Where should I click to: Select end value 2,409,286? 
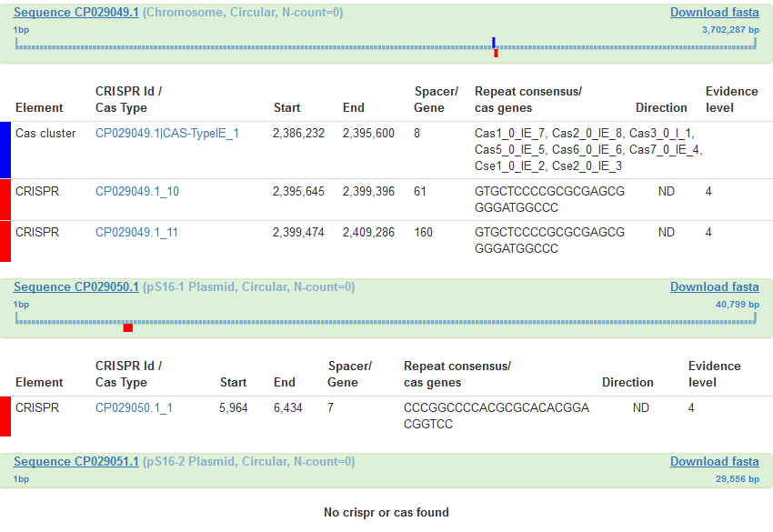(x=368, y=232)
